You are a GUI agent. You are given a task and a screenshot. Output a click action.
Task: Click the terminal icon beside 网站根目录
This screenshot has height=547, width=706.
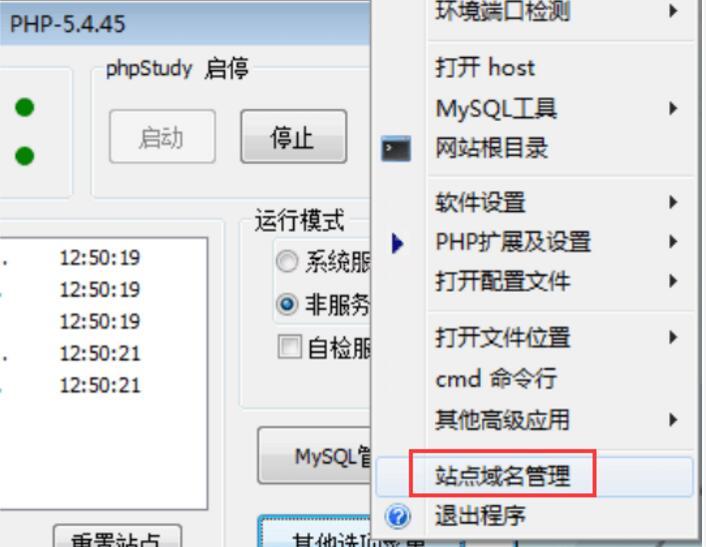click(x=396, y=149)
